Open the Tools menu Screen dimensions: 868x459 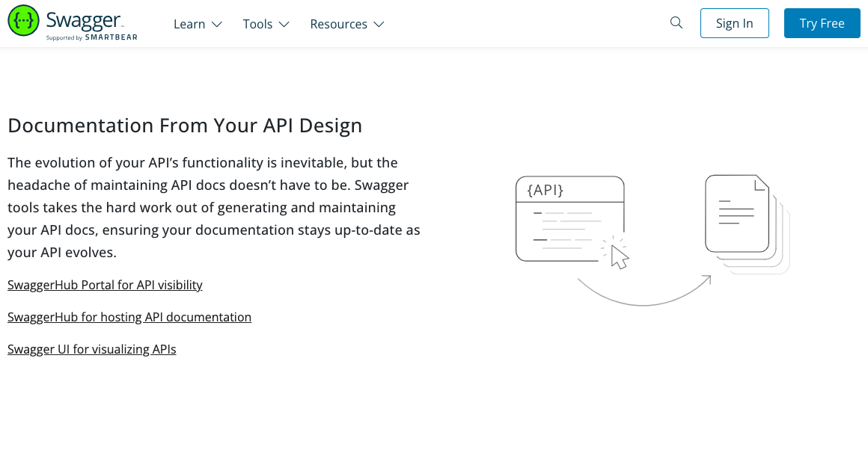(x=257, y=24)
